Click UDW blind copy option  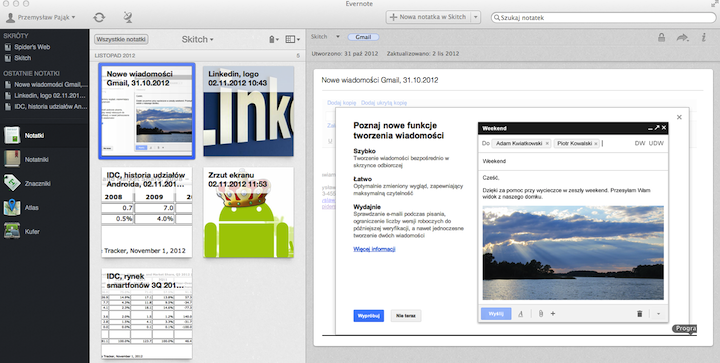pyautogui.click(x=656, y=143)
